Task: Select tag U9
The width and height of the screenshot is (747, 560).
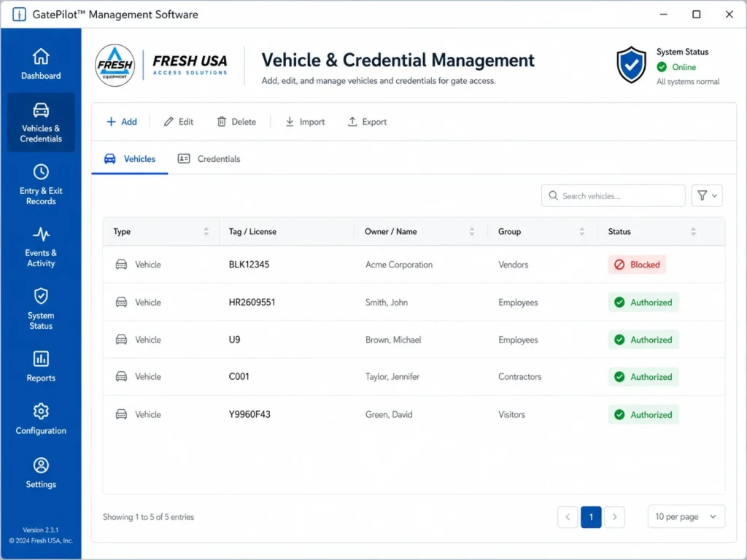Action: pyautogui.click(x=234, y=340)
